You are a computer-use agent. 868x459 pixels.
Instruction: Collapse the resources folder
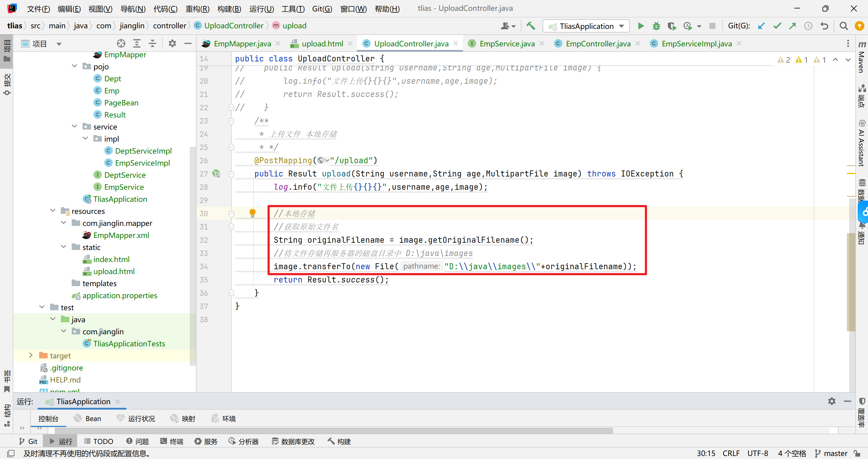[x=53, y=211]
